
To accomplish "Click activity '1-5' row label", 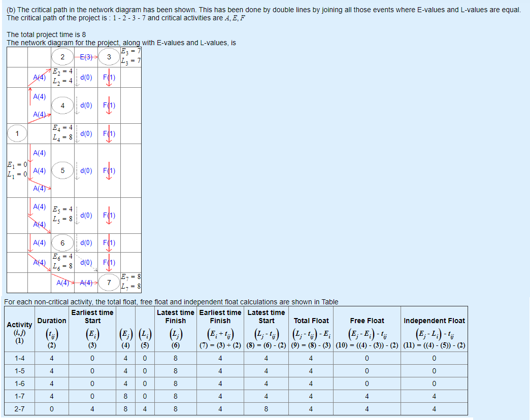I will pos(19,371).
